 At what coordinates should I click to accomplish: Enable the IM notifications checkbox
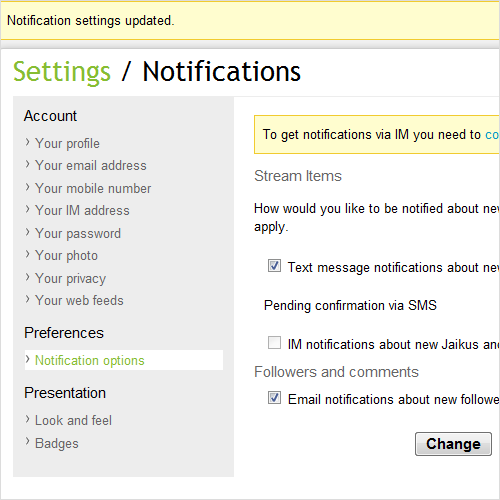point(274,343)
